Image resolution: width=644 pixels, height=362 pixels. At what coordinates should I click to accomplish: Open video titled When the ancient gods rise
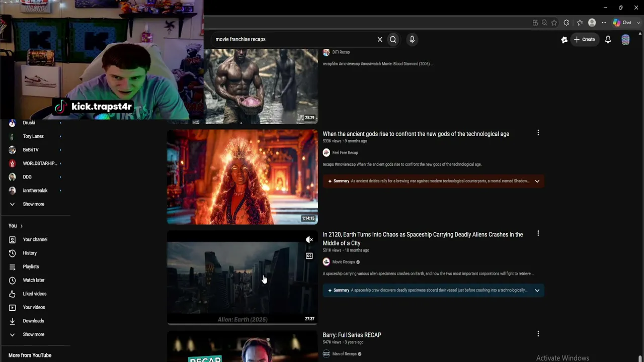pyautogui.click(x=416, y=134)
